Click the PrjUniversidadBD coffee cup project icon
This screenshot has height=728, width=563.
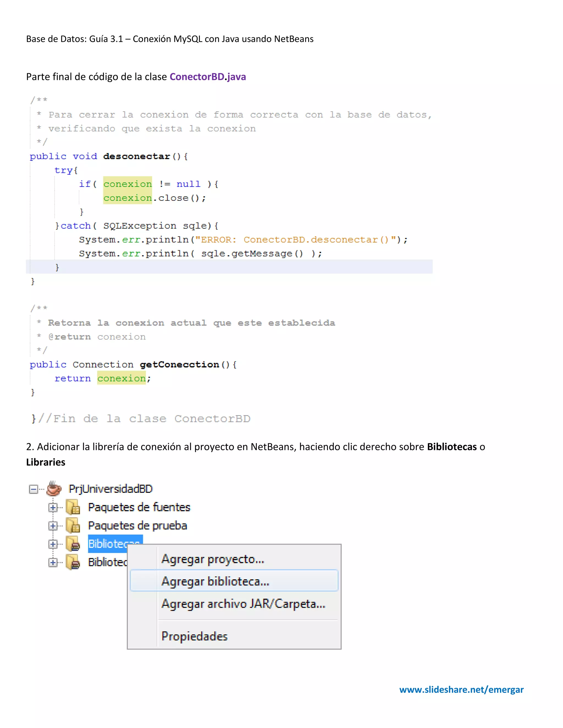pos(54,489)
